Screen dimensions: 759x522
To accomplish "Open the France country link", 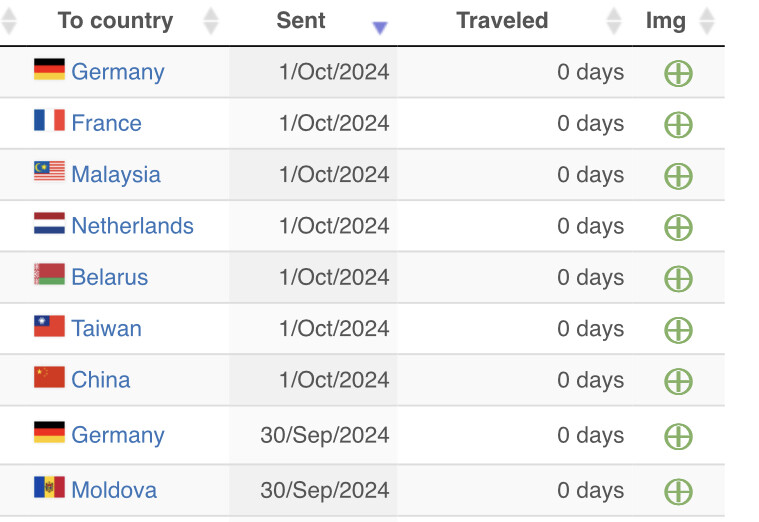I will [x=106, y=123].
